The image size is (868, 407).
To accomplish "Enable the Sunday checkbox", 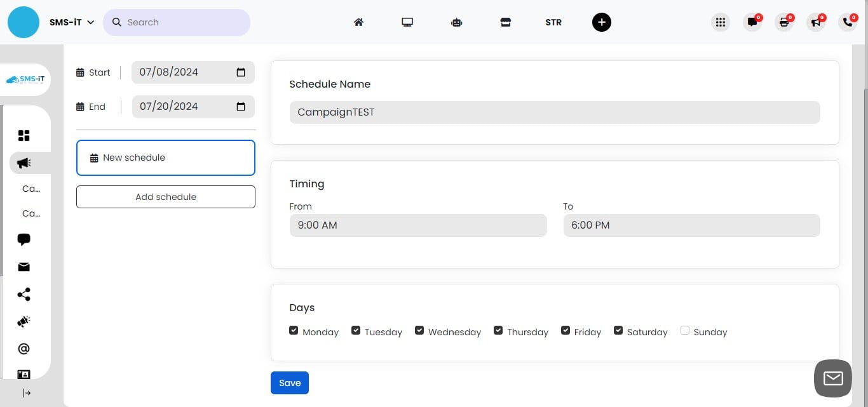I will (x=684, y=330).
